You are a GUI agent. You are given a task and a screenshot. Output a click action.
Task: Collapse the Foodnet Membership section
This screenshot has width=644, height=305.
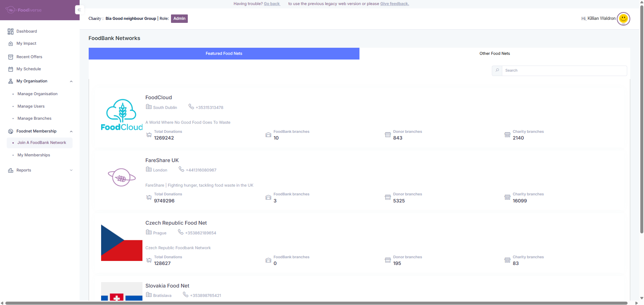(x=71, y=131)
